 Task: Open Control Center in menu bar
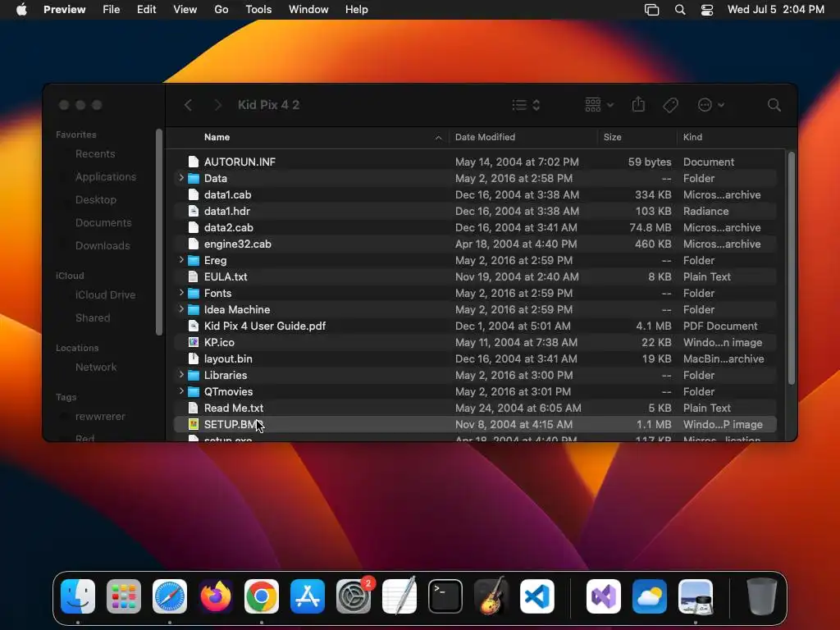706,10
